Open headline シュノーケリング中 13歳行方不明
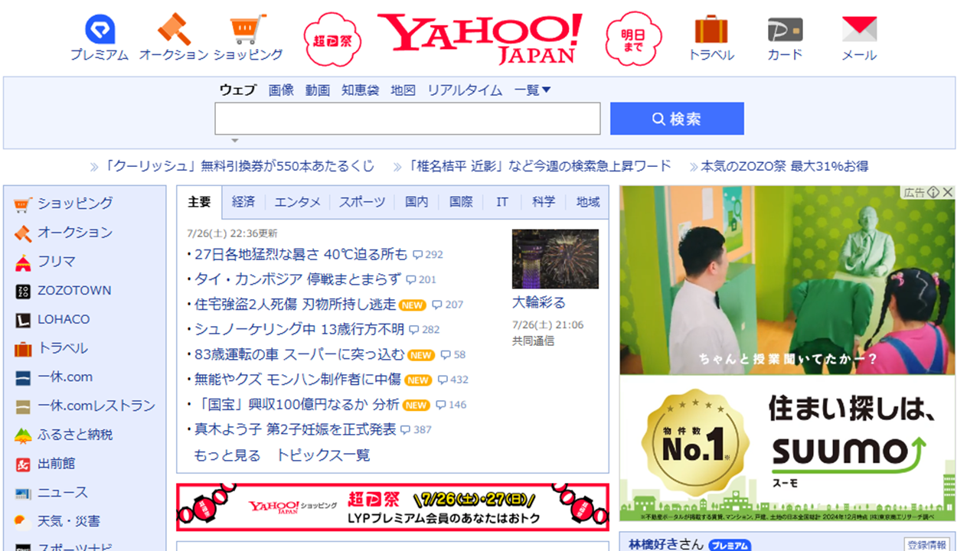Screen dimensions: 980x551 coord(299,329)
